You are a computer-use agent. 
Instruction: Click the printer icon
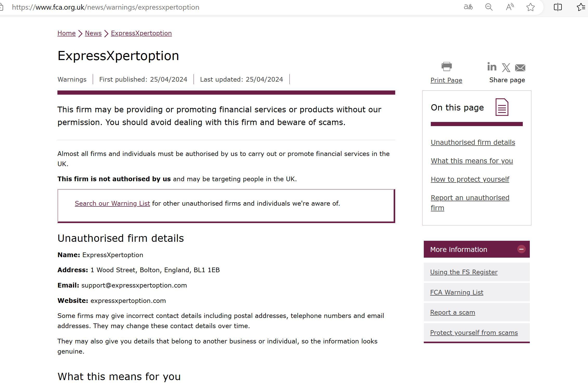click(446, 67)
